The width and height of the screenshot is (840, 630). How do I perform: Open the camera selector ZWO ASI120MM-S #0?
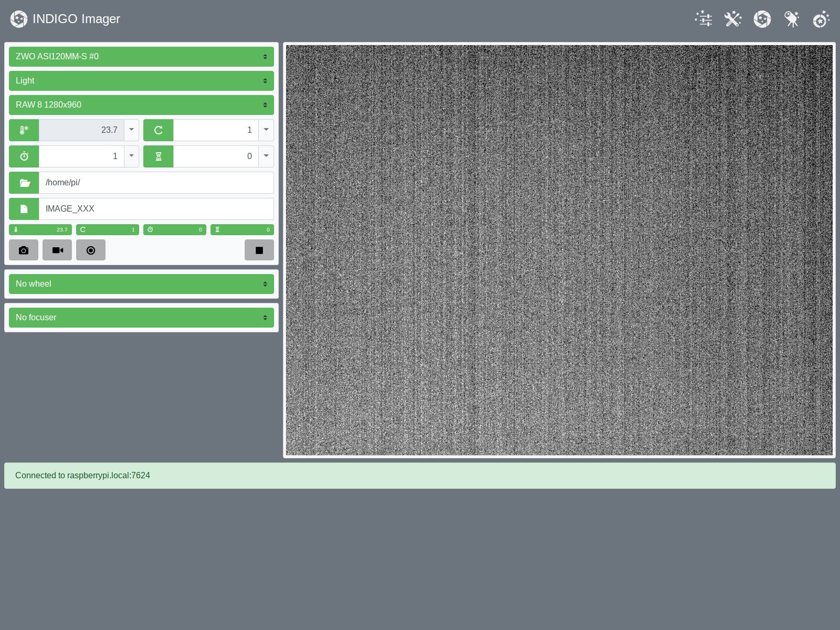(141, 57)
